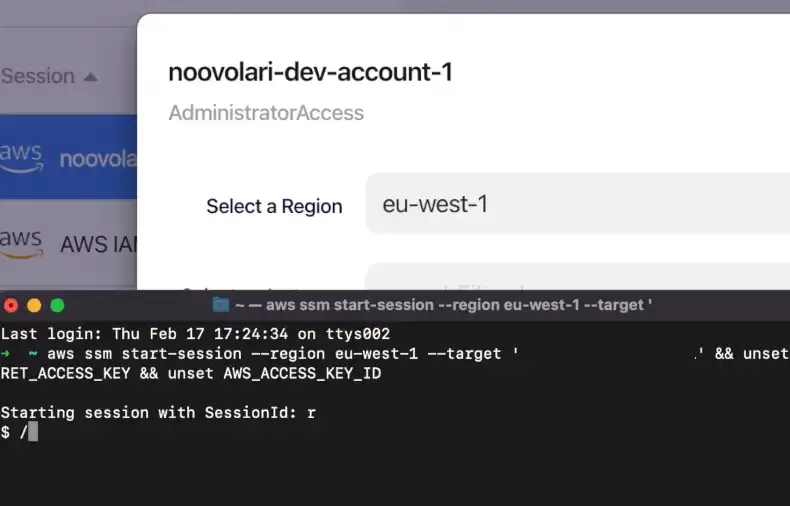This screenshot has width=790, height=506.
Task: Minimize the terminal using yellow button
Action: 34,305
